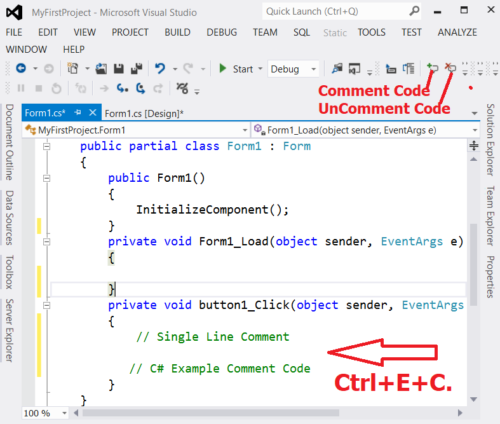
Task: Click the Comment Code toolbar icon
Action: pyautogui.click(x=432, y=68)
